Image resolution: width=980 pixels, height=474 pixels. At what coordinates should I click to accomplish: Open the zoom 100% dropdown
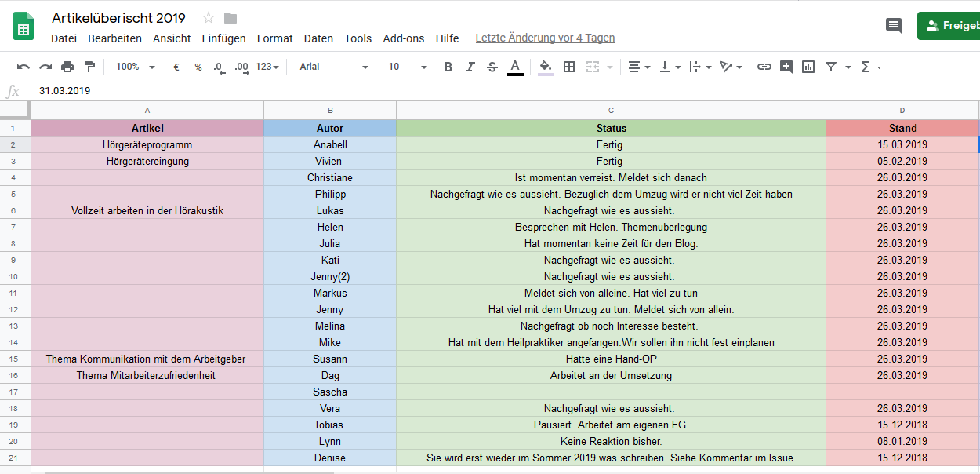point(135,67)
